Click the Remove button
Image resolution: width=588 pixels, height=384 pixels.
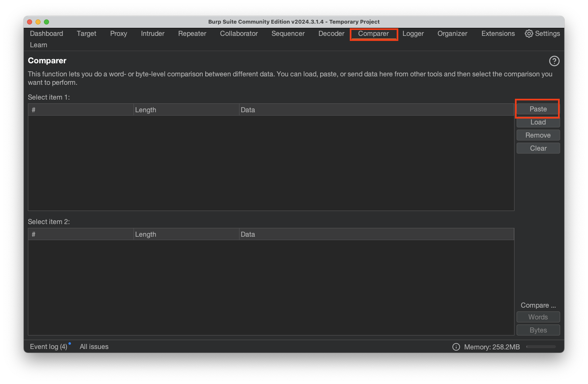coord(538,135)
